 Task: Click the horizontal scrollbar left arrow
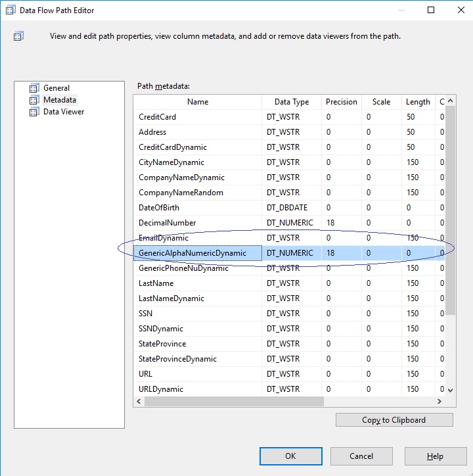tap(139, 401)
